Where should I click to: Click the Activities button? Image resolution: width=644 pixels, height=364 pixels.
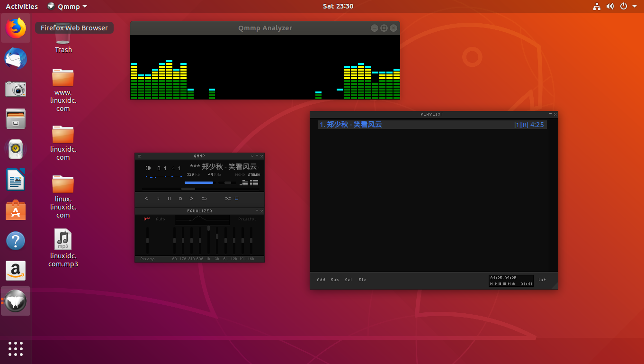(22, 7)
